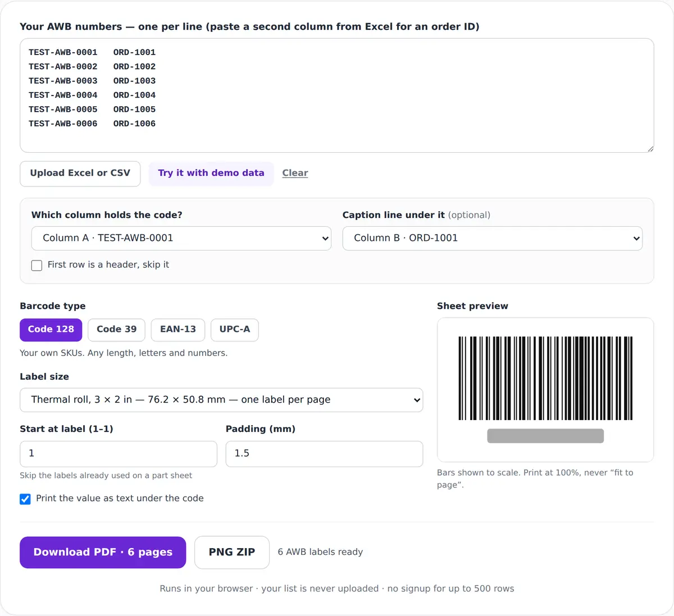Click inside the AWB numbers text area
The image size is (674, 616).
coord(337,95)
